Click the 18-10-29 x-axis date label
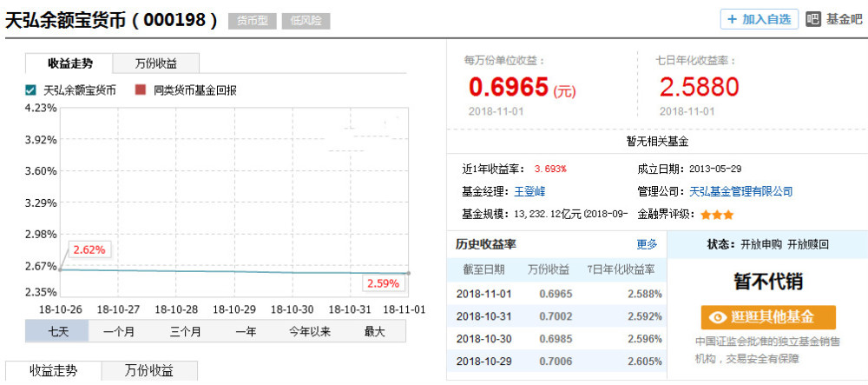This screenshot has width=868, height=385. pos(234,309)
